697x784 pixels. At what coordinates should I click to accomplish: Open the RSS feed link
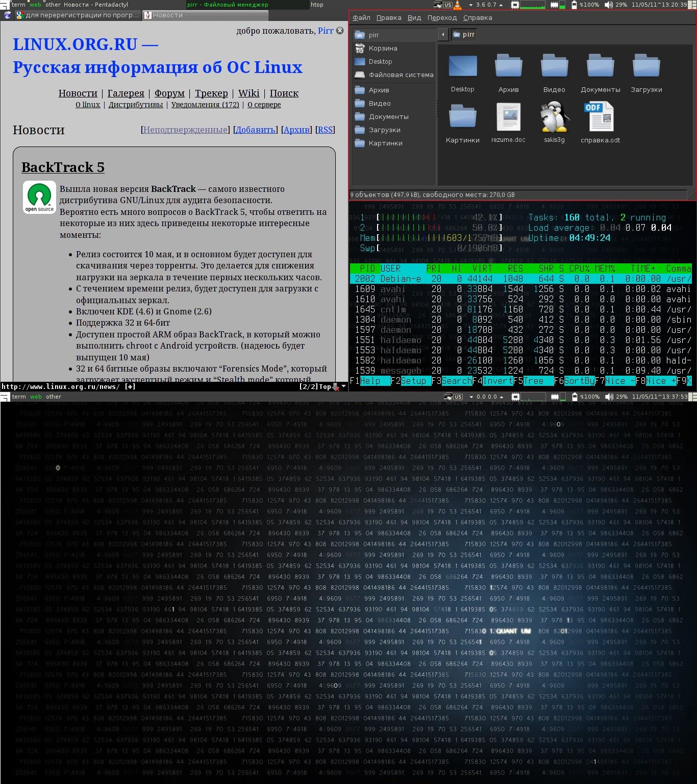[325, 130]
